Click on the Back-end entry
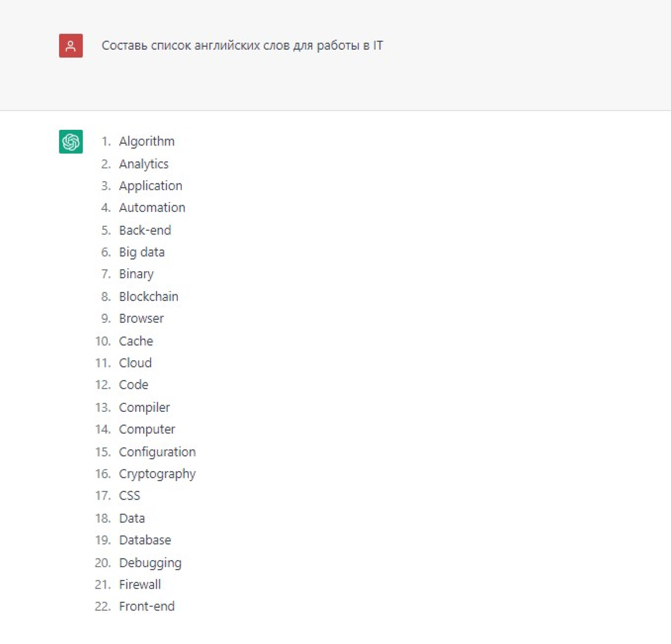This screenshot has height=644, width=671. [145, 230]
